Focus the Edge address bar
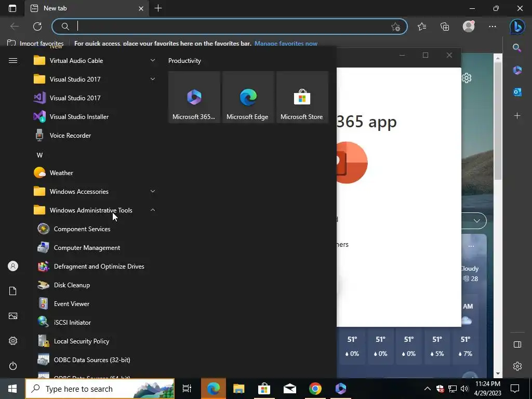 click(x=229, y=26)
